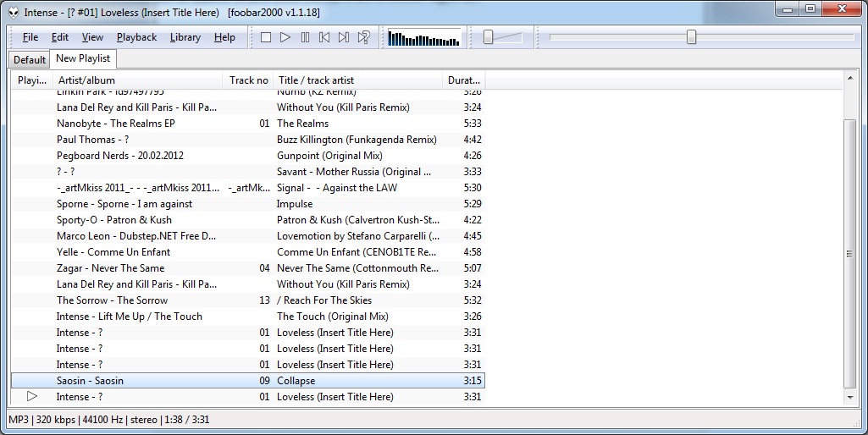
Task: Click the Impulse track title
Action: (x=295, y=204)
